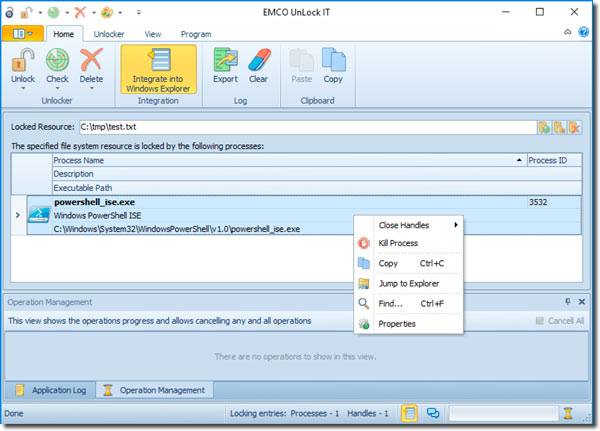600x431 pixels.
Task: Click the Copy ribbon button
Action: (x=333, y=65)
